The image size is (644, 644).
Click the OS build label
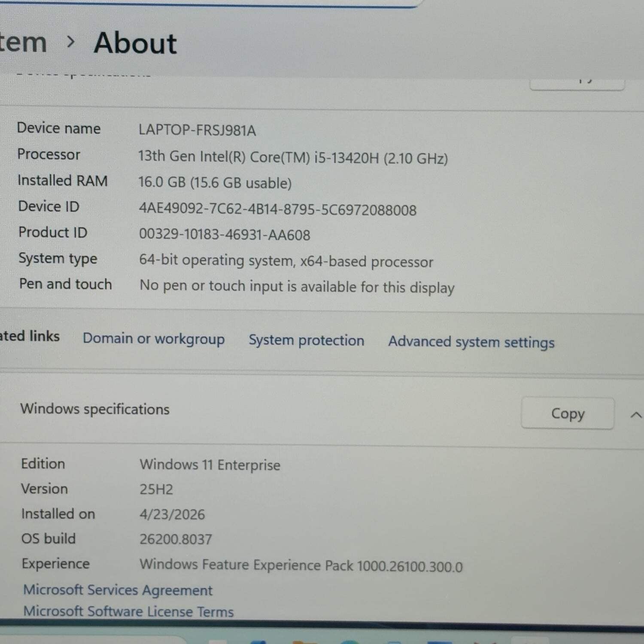(x=49, y=538)
